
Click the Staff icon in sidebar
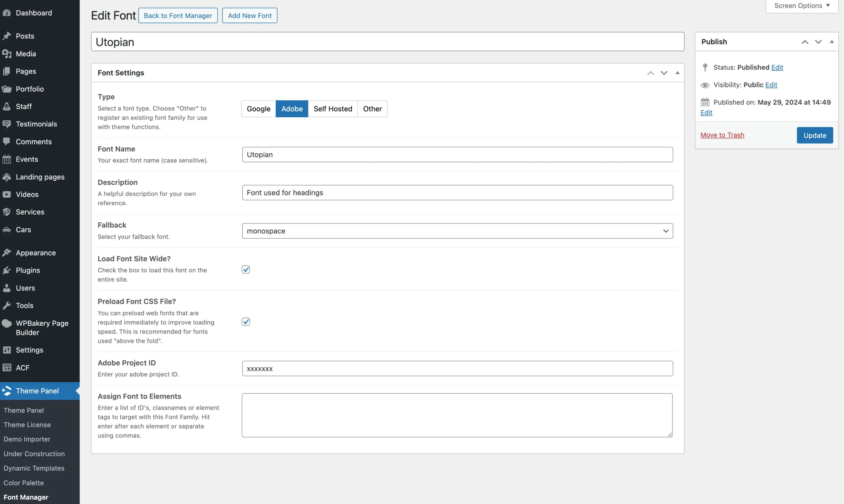point(7,106)
